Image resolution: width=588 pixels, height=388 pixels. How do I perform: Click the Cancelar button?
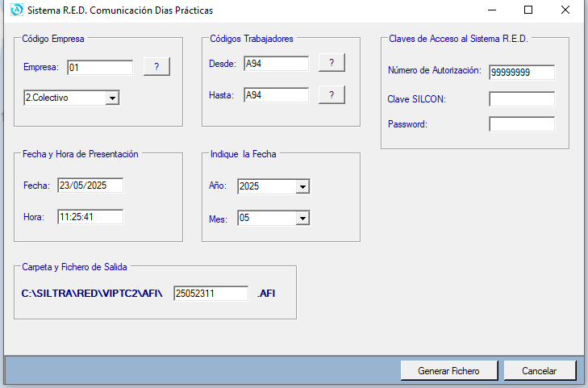tap(540, 370)
